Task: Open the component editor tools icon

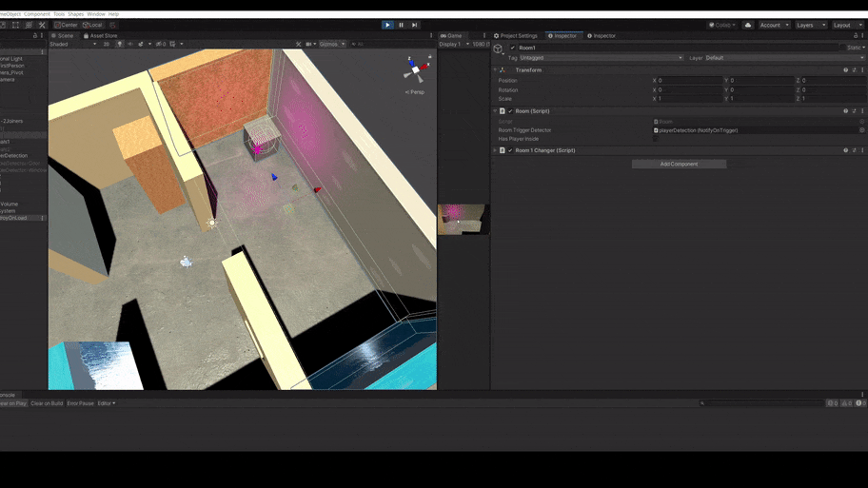Action: click(299, 44)
